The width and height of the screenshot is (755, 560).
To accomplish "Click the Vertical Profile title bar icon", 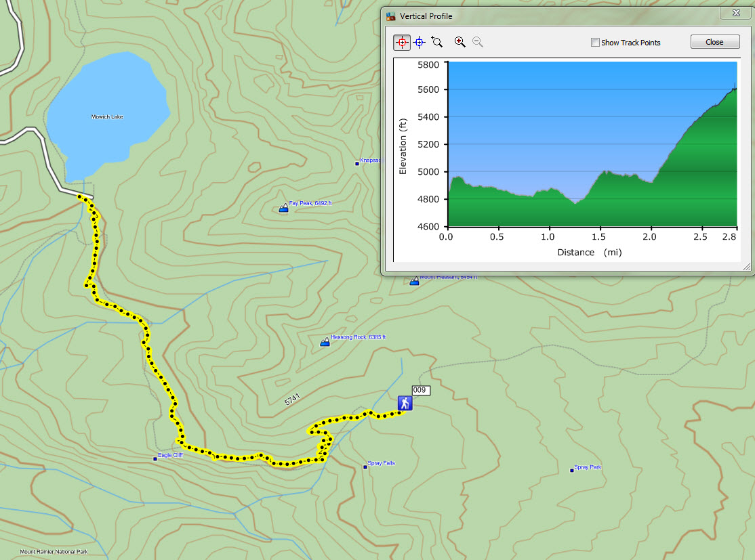I will click(x=390, y=16).
